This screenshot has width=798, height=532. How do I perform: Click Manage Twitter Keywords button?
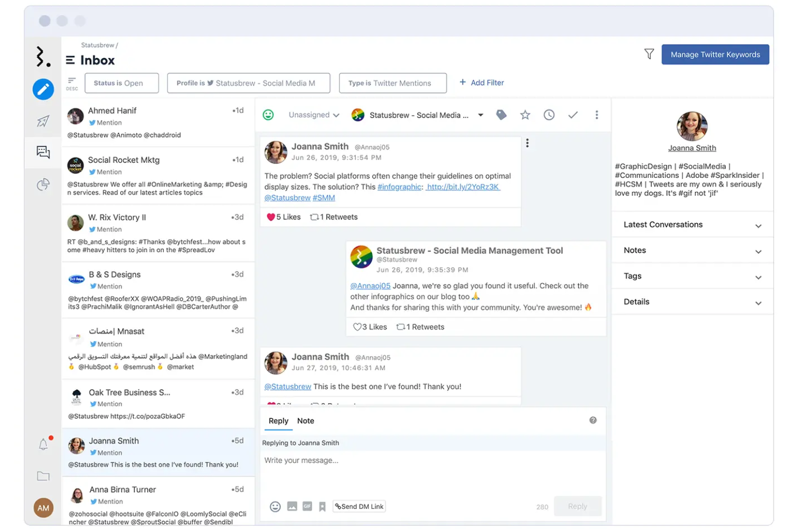click(716, 54)
